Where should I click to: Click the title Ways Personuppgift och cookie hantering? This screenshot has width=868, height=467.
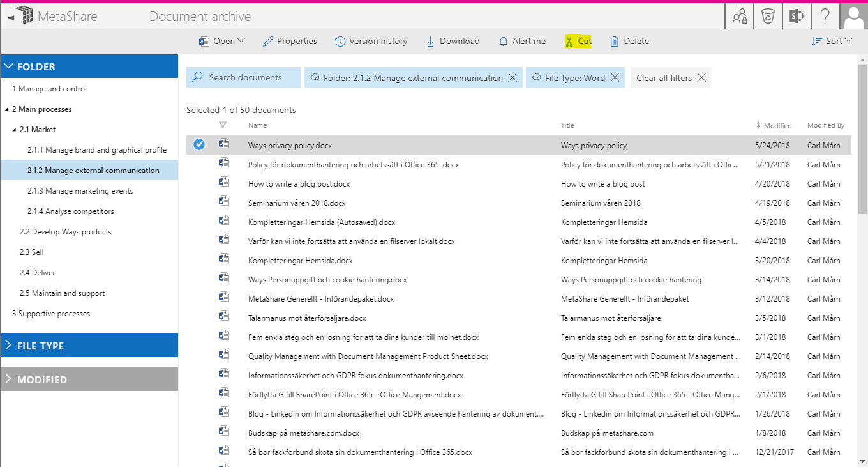pyautogui.click(x=631, y=280)
